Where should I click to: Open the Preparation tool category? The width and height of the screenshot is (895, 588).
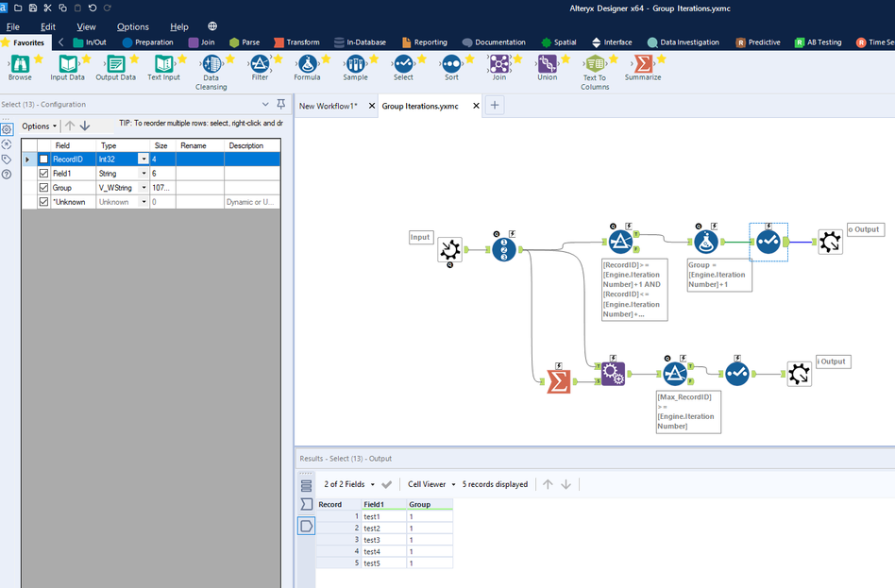pyautogui.click(x=148, y=42)
